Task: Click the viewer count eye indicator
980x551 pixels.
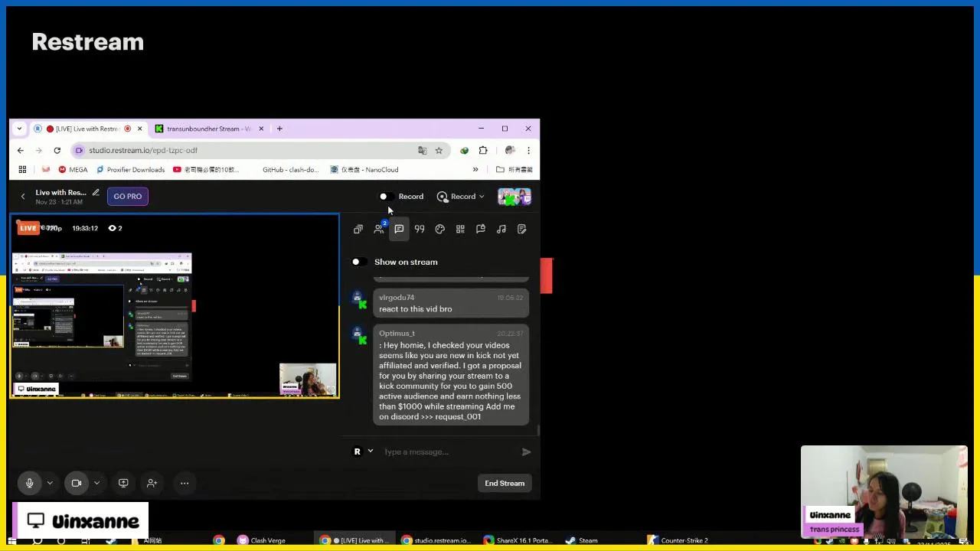Action: (x=116, y=228)
